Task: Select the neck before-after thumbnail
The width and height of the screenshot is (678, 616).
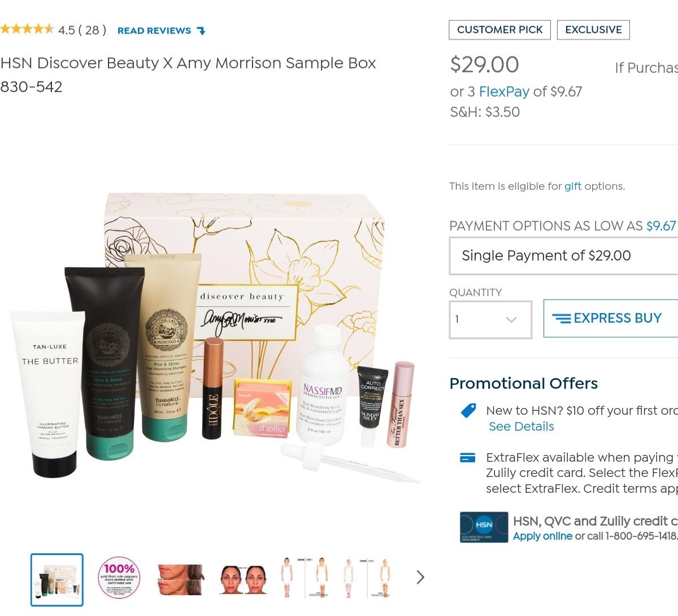Action: (181, 579)
